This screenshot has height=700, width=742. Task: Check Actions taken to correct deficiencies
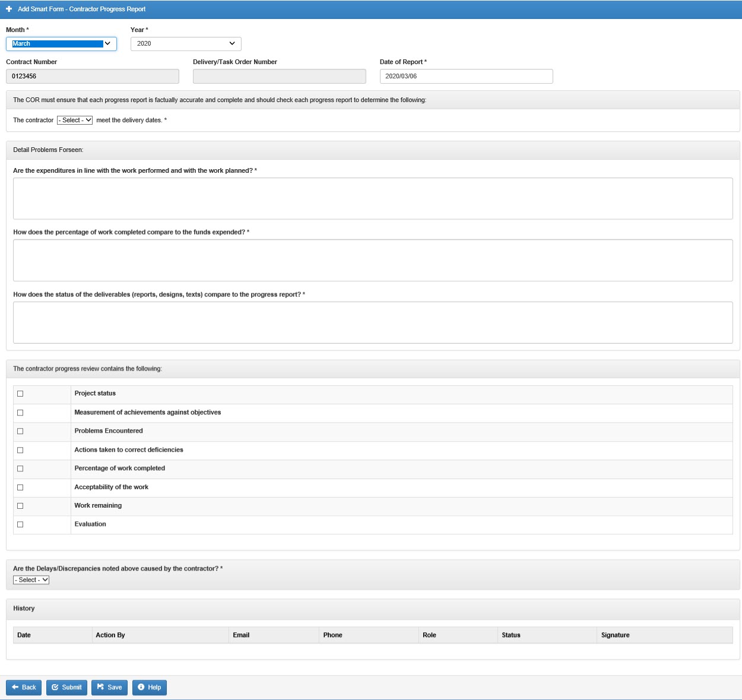tap(20, 450)
